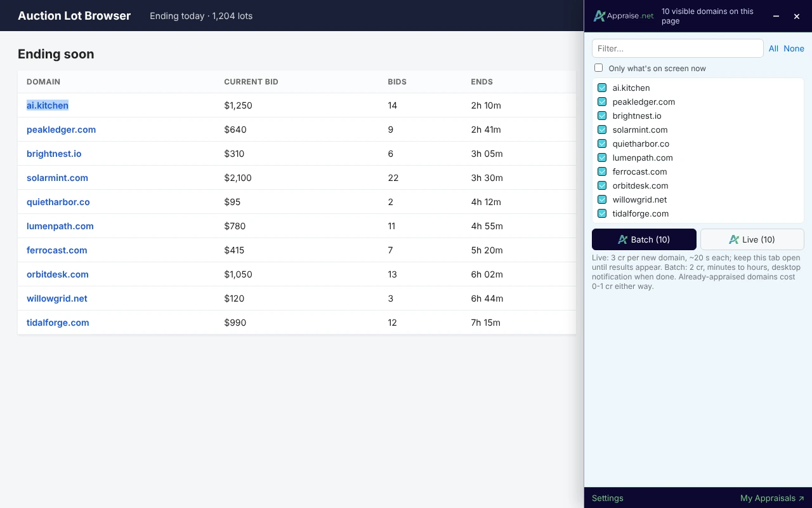Open quietharbor.co lot in table
Viewport: 812px width, 508px height.
pyautogui.click(x=58, y=202)
